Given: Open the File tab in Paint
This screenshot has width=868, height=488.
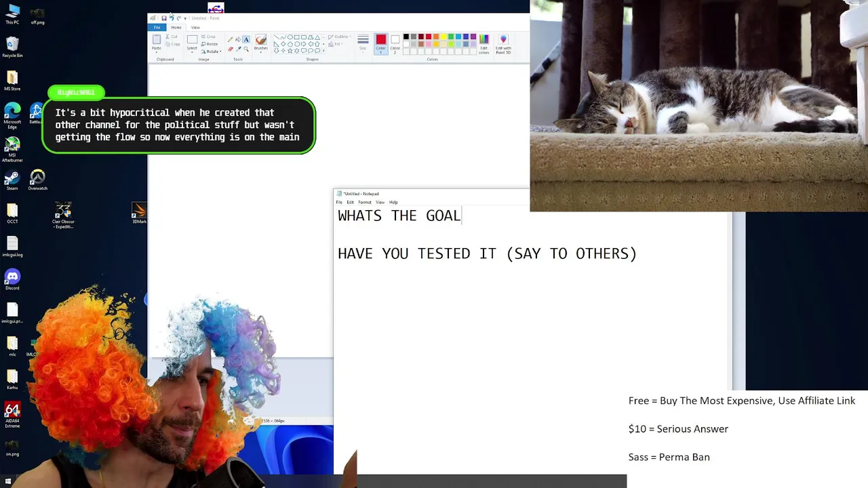Looking at the screenshot, I should click(157, 28).
